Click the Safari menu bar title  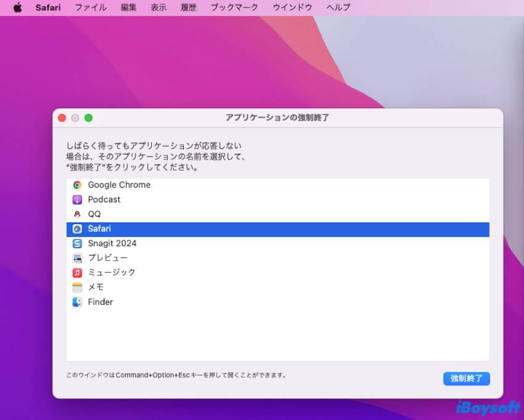pyautogui.click(x=48, y=7)
